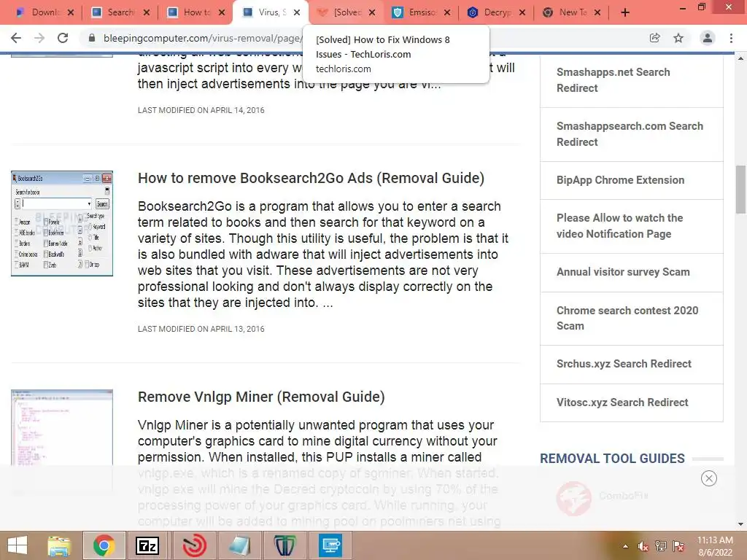Open red spiral app in taskbar
Screen dimensions: 747x560
(194, 545)
